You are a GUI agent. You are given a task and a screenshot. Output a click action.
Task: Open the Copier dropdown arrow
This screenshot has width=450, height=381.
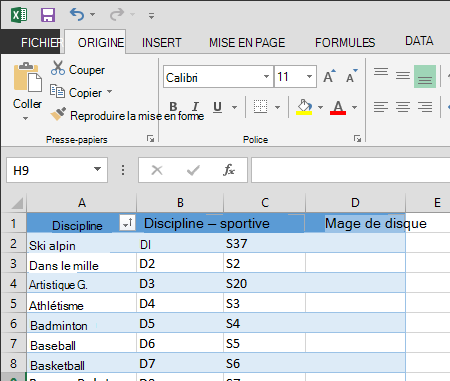coord(110,91)
